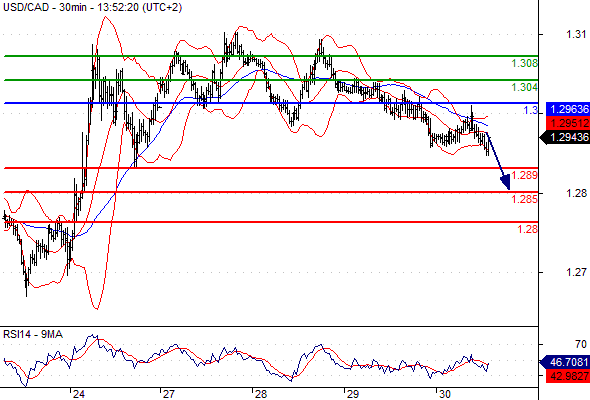Click the 29 date marker on time axis

(x=353, y=394)
